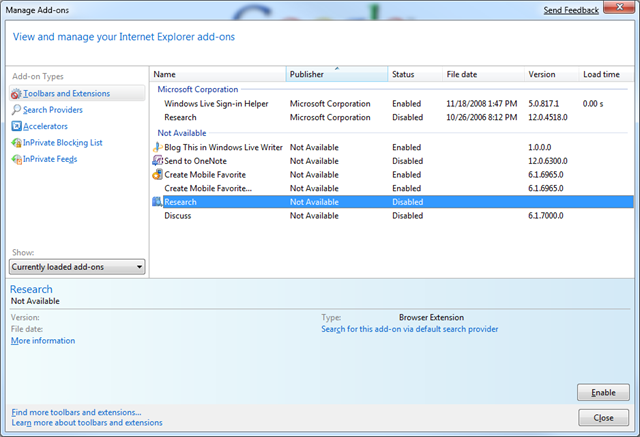This screenshot has width=640, height=437.
Task: Sort by the Publisher column header
Action: (x=337, y=74)
